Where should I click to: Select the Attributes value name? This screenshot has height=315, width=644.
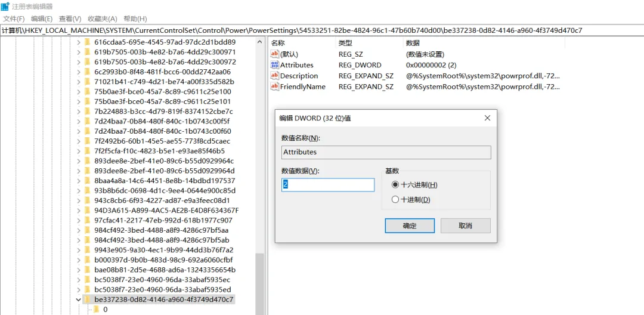[296, 65]
